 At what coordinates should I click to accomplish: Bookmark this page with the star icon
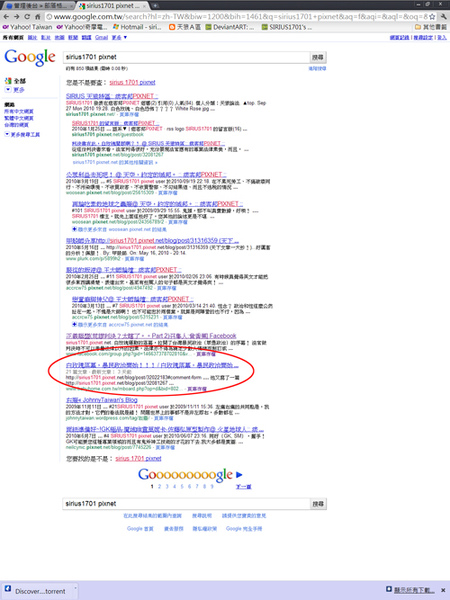pyautogui.click(x=432, y=17)
